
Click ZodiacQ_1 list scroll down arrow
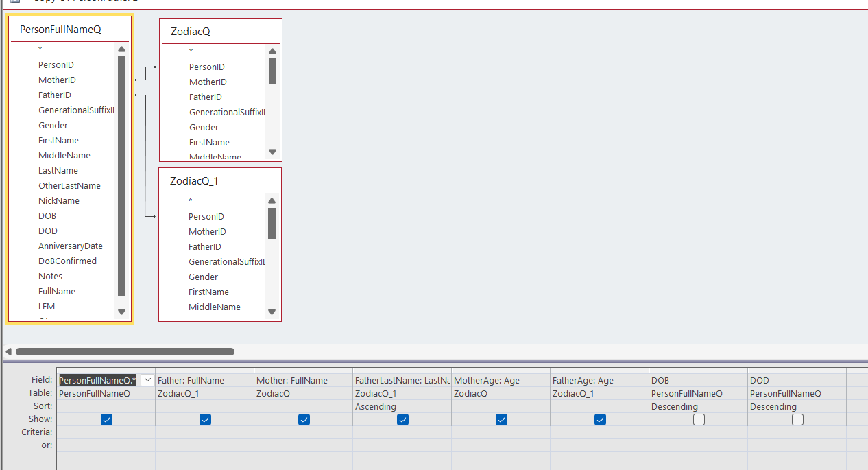point(272,312)
